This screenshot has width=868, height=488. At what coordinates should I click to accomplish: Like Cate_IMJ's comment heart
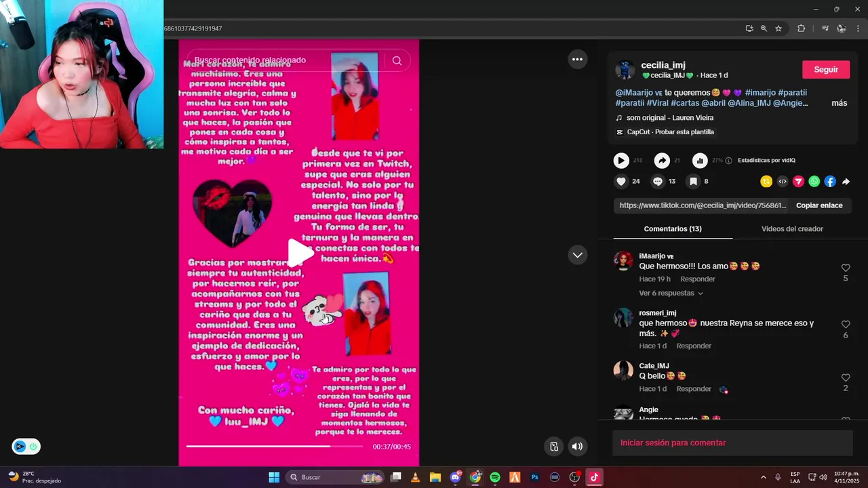(846, 378)
